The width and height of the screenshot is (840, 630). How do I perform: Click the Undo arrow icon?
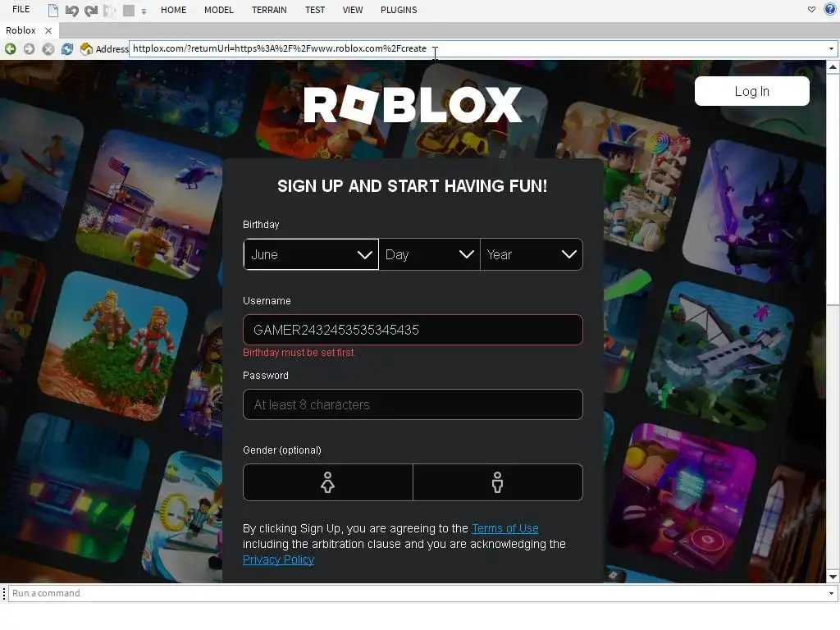(72, 10)
